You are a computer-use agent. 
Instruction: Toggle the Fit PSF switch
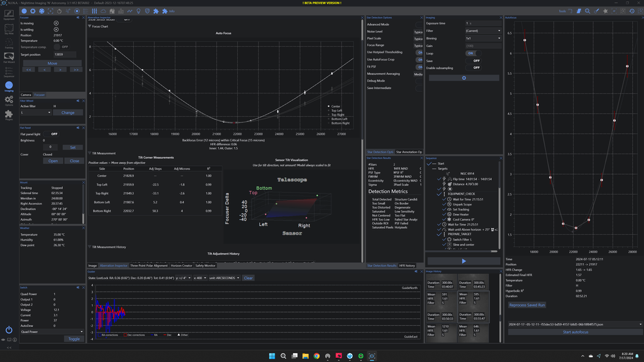tap(419, 67)
